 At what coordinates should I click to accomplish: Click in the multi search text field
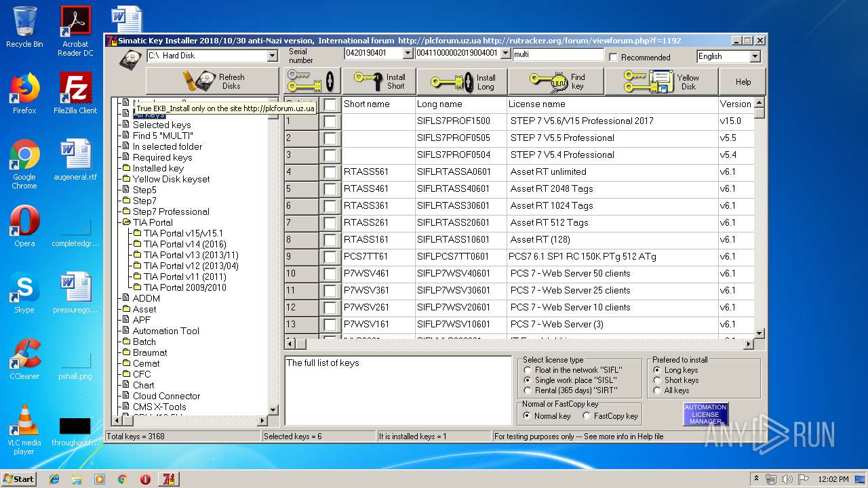pyautogui.click(x=557, y=54)
